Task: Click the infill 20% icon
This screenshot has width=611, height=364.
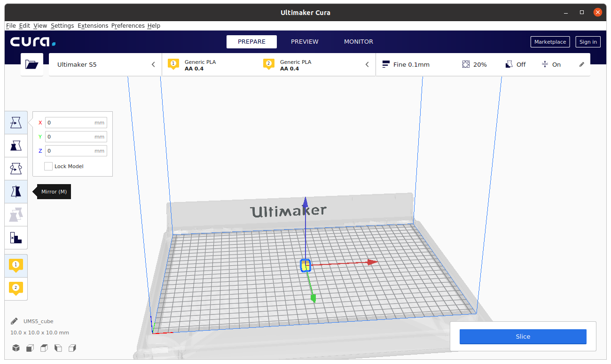Action: click(466, 64)
